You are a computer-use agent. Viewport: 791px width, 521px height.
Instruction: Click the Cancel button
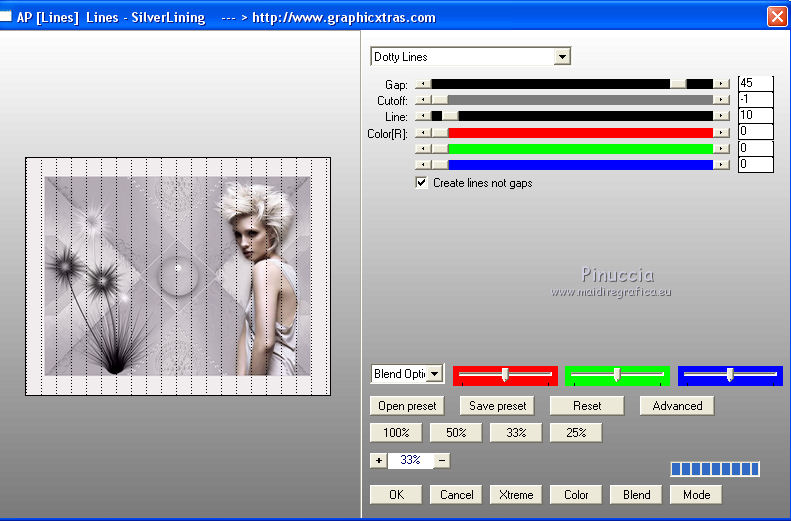(456, 495)
